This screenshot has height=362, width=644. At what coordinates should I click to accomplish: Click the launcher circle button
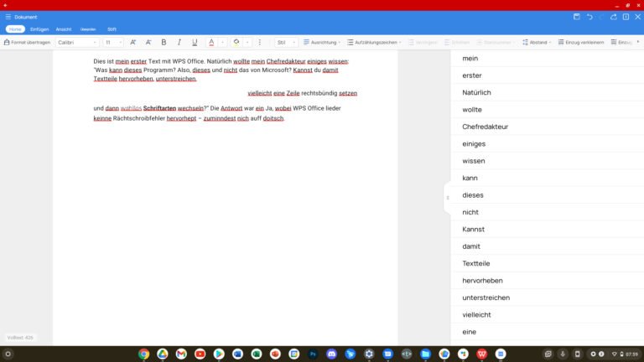tap(8, 354)
